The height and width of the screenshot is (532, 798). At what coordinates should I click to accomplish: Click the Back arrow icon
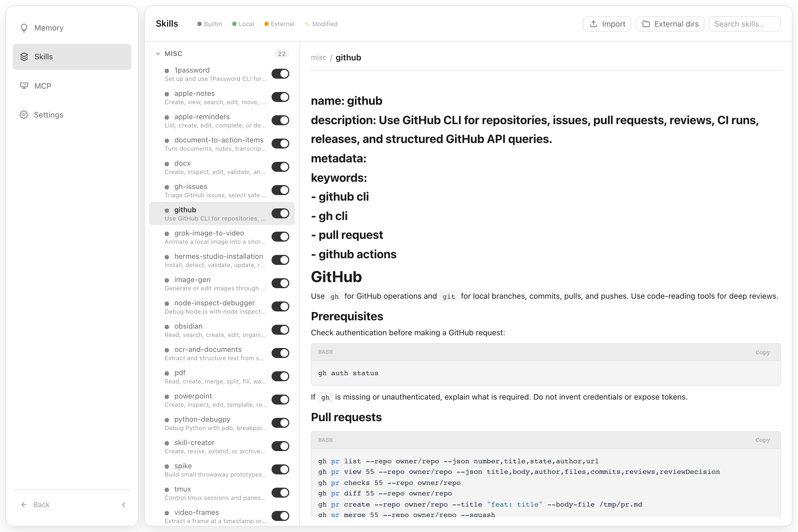(24, 505)
